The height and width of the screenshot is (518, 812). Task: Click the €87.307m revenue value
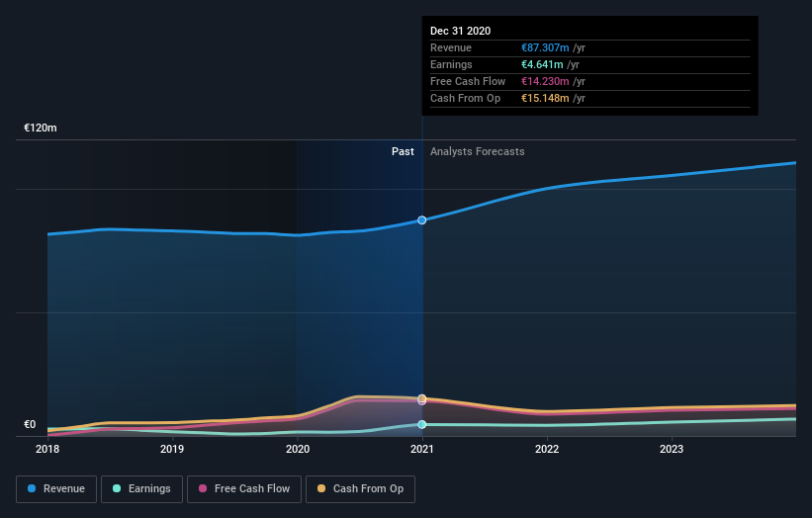[x=545, y=47]
